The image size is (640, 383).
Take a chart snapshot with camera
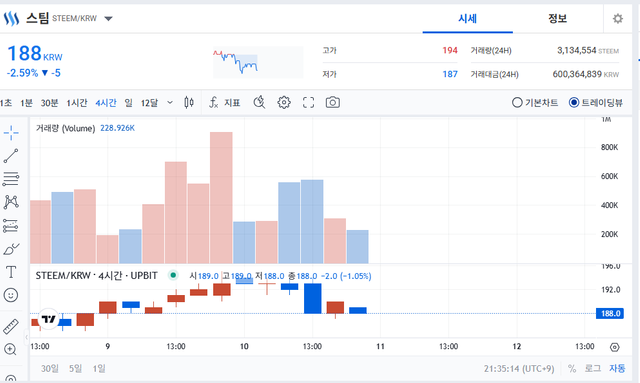(333, 102)
